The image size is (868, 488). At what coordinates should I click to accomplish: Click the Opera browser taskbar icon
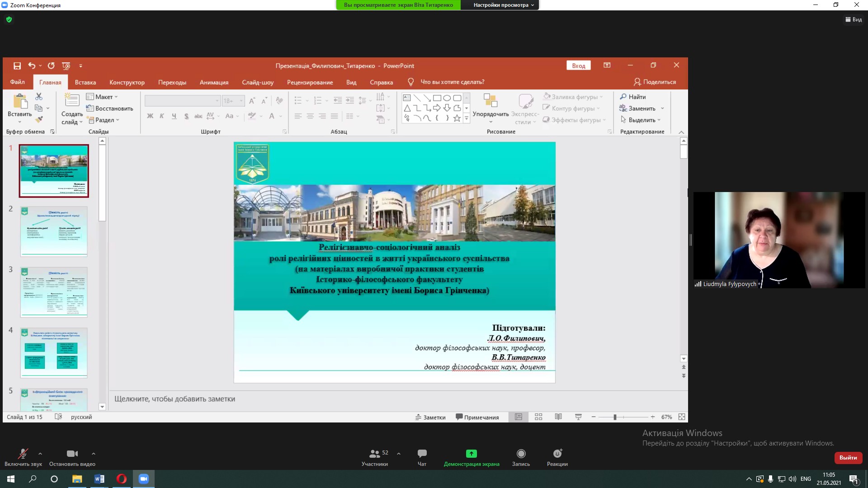[x=121, y=479]
